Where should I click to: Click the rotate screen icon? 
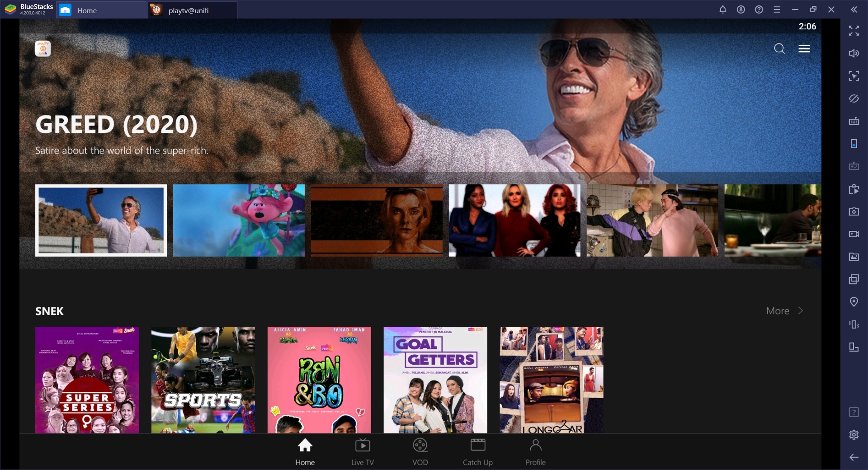click(854, 347)
